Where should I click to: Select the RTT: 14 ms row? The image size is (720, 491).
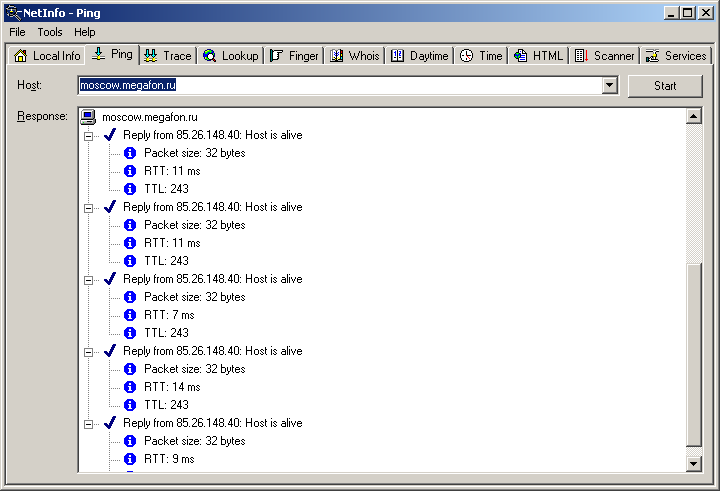tap(172, 387)
